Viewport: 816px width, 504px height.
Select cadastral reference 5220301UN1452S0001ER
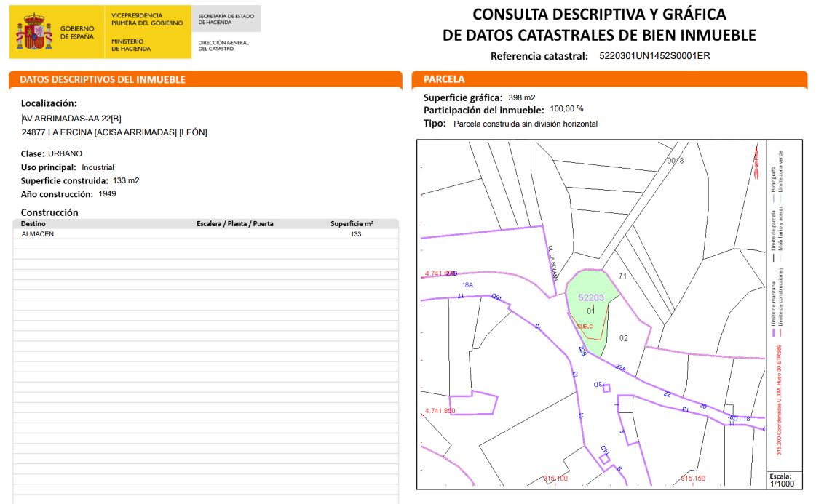[654, 56]
